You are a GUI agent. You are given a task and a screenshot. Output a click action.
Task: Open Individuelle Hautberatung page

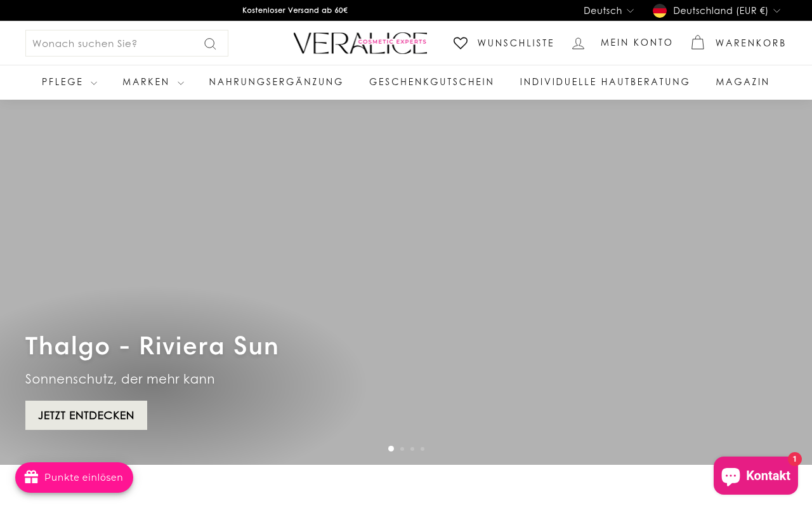(605, 82)
